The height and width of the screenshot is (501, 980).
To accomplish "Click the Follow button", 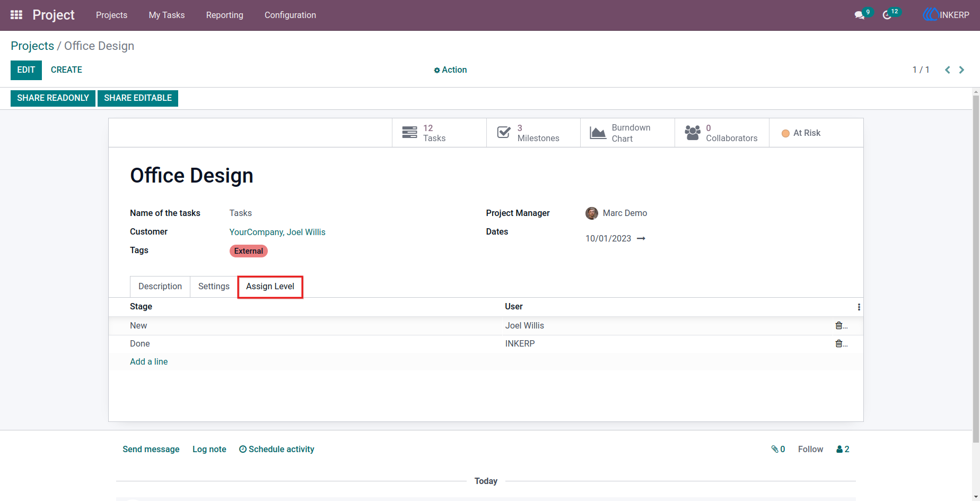I will (811, 449).
